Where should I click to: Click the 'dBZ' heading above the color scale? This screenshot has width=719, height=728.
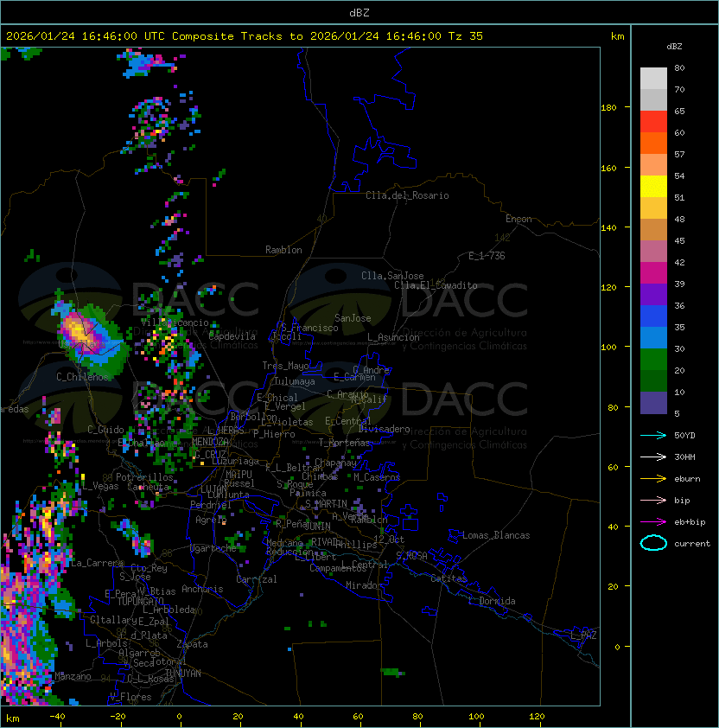pyautogui.click(x=674, y=47)
